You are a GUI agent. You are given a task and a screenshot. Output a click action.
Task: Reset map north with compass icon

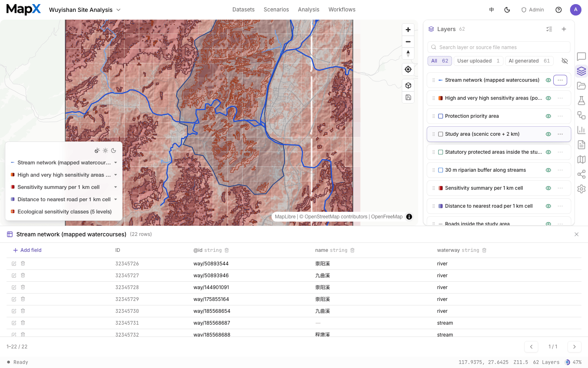(408, 54)
